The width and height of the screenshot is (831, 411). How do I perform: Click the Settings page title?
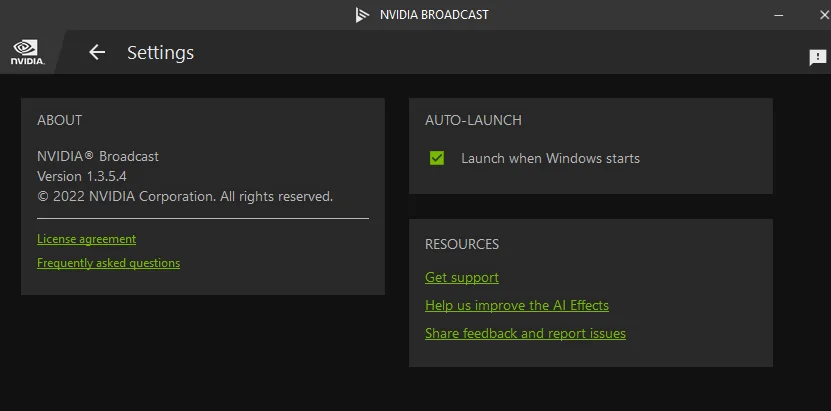coord(161,52)
